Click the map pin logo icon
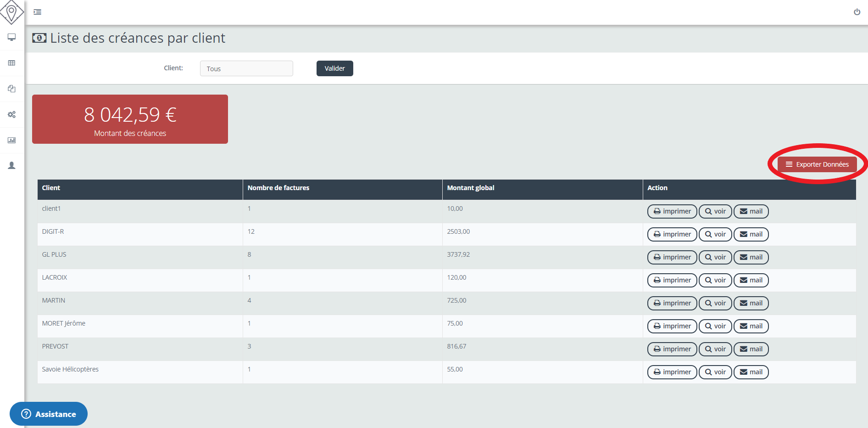The height and width of the screenshot is (428, 868). click(x=11, y=11)
